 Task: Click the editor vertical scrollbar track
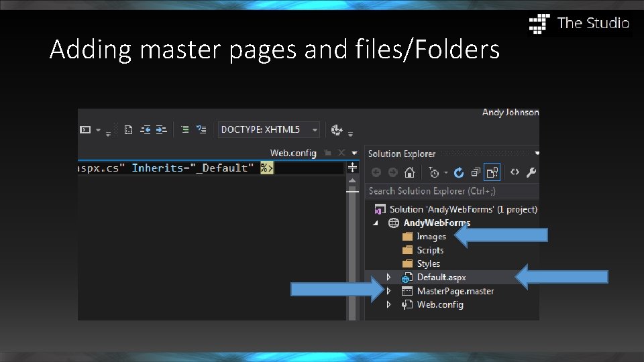coord(352,255)
